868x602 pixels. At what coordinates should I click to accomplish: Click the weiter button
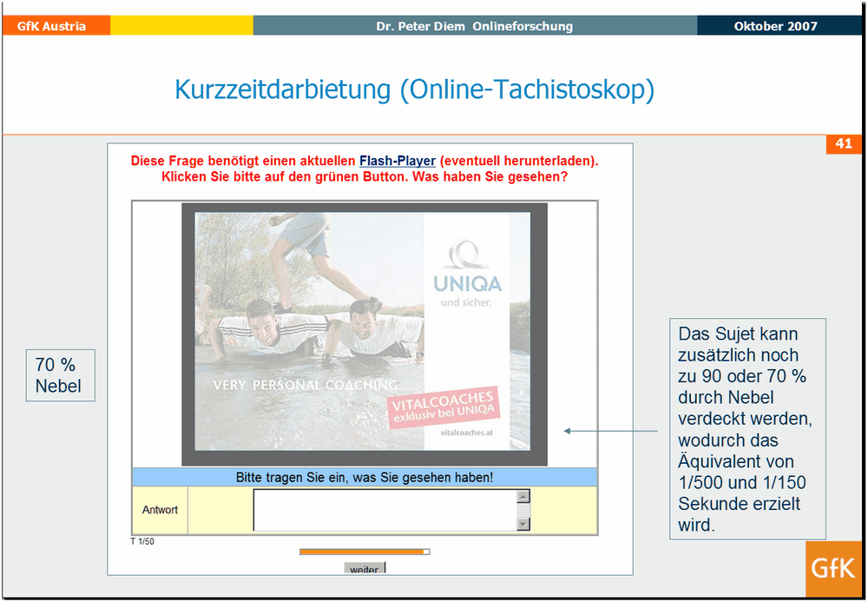[365, 569]
